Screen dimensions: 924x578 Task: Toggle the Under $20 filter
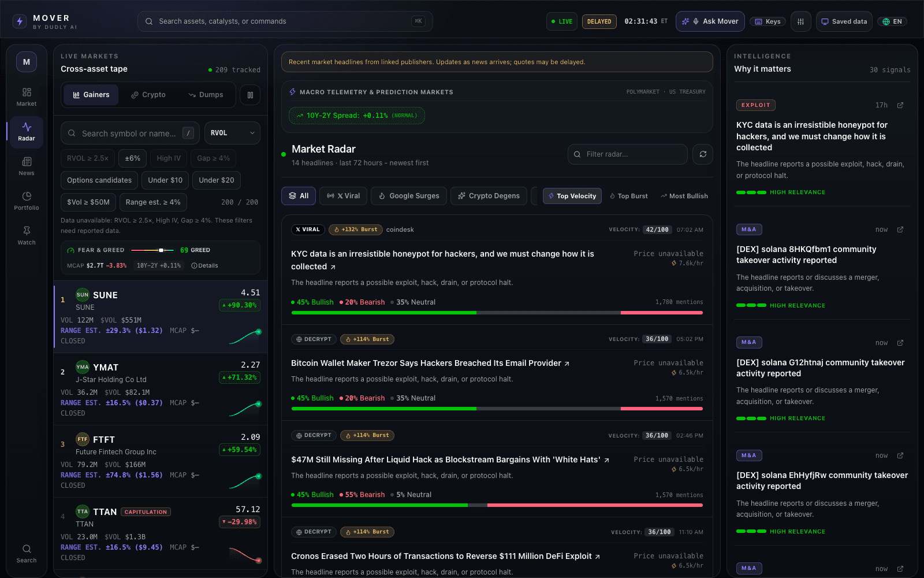pyautogui.click(x=217, y=180)
